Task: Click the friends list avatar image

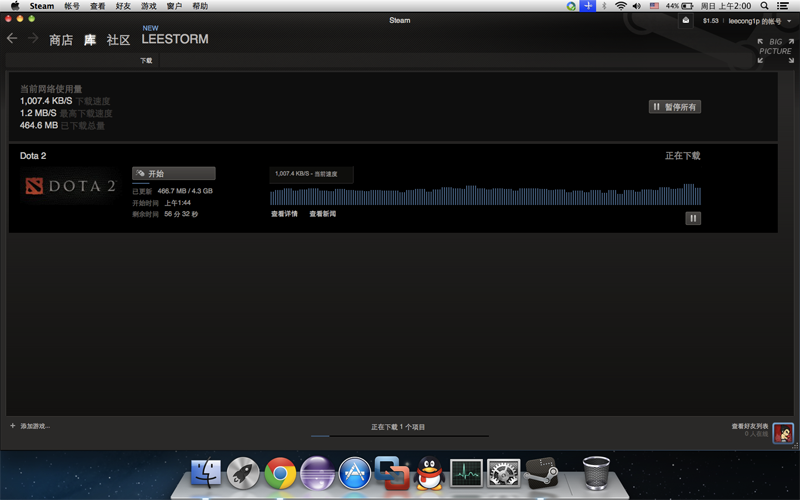Action: (783, 433)
